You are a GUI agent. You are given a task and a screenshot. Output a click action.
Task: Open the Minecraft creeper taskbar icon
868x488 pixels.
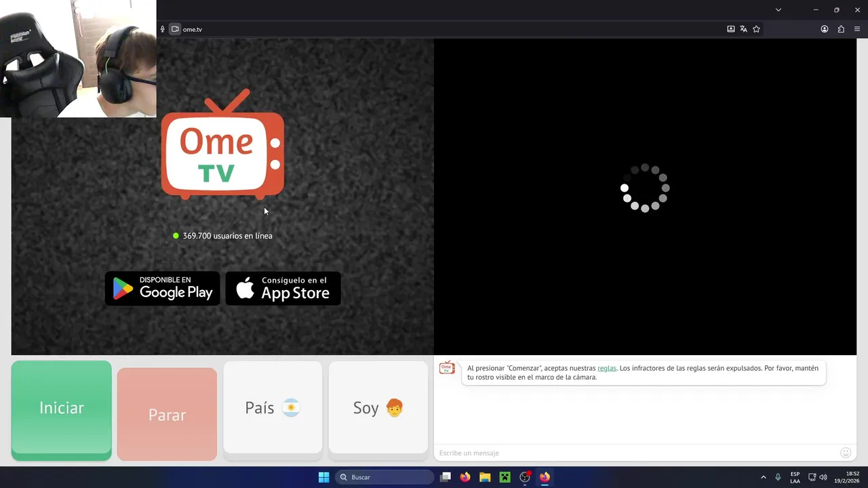505,477
